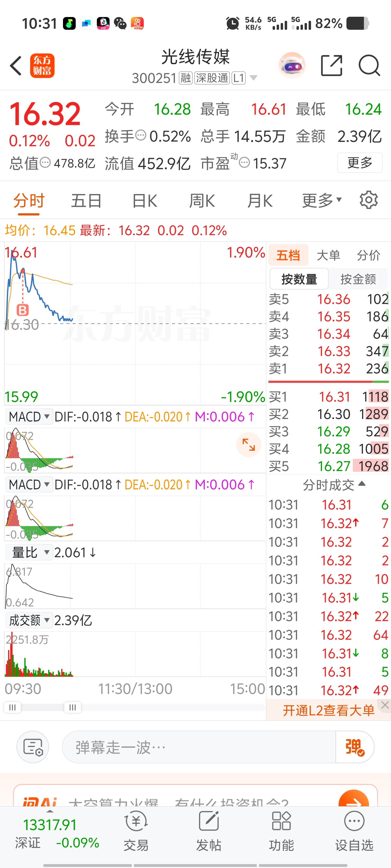Tap the 市盈 info circle icon
This screenshot has height=868, width=391.
click(x=244, y=163)
